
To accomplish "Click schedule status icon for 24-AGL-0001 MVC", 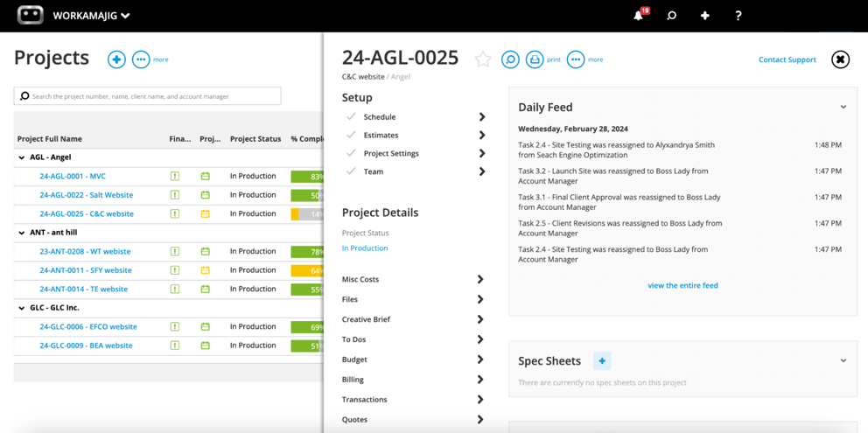I will (206, 176).
